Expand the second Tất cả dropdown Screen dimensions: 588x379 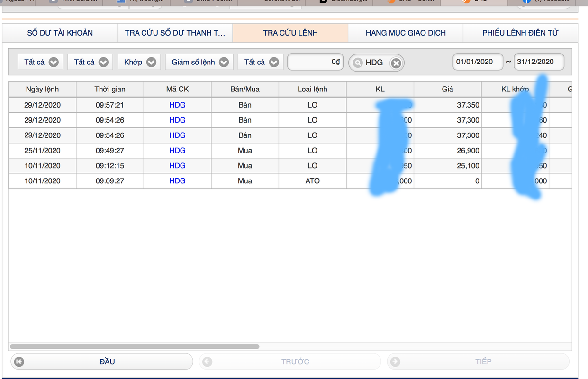[x=90, y=62]
